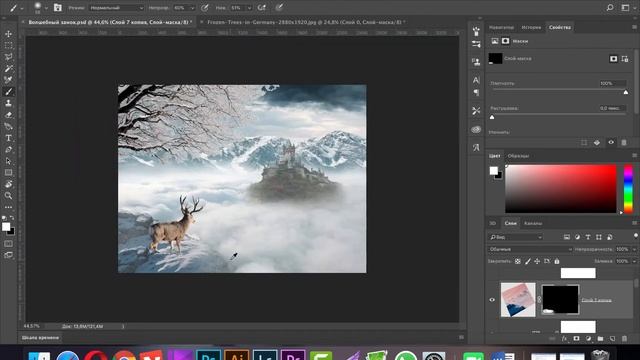Open the Properties panel options menu
This screenshot has width=640, height=360.
[x=634, y=27]
